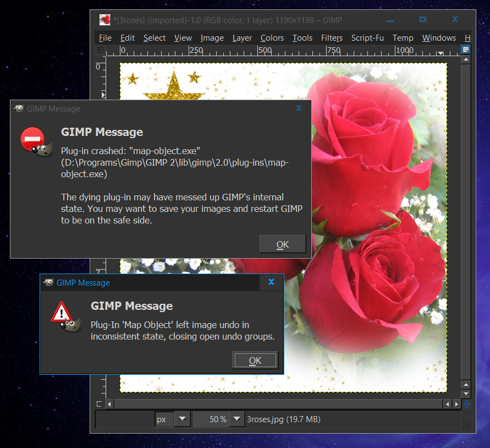Click horizontal scrollbar left arrow near right end
490x448 pixels.
(448, 404)
